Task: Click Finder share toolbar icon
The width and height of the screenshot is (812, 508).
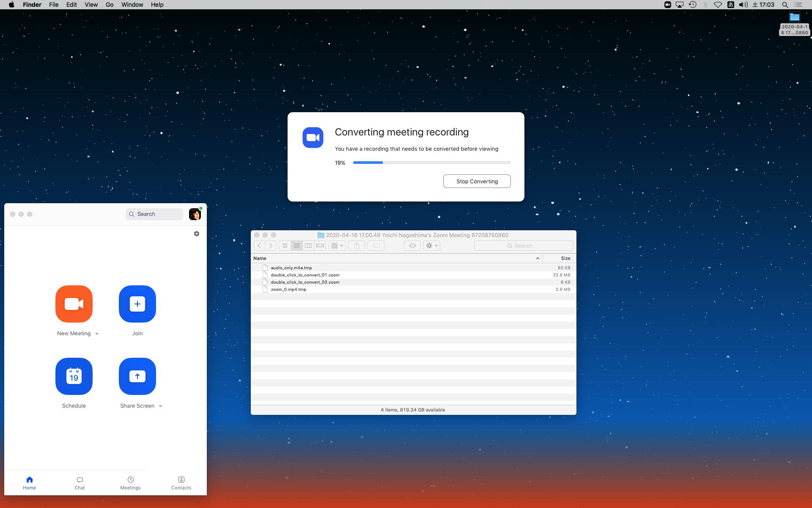Action: click(x=357, y=246)
